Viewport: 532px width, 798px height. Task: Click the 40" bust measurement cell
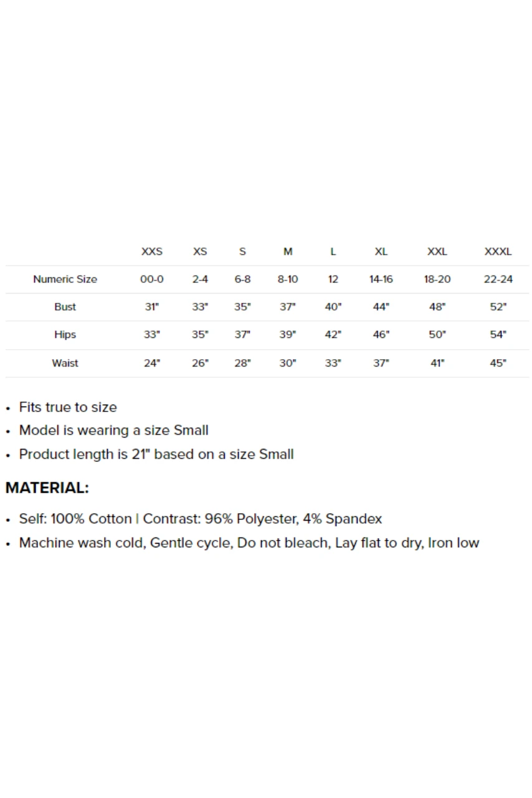click(x=333, y=307)
